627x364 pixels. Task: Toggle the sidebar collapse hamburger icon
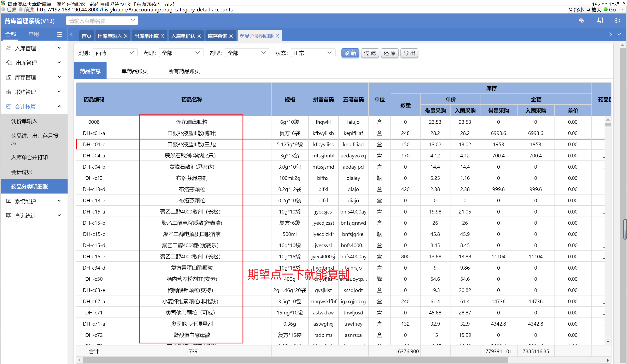[59, 34]
